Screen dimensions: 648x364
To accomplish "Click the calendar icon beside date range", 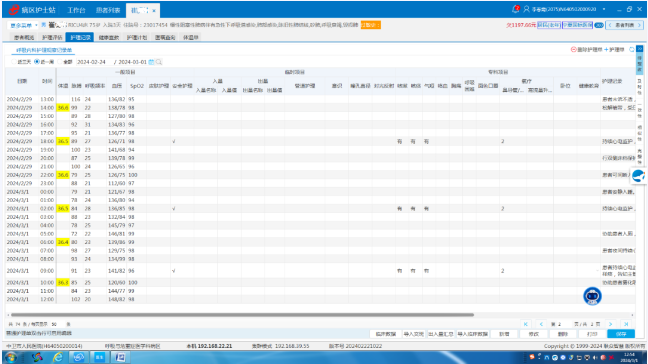I will pyautogui.click(x=151, y=62).
